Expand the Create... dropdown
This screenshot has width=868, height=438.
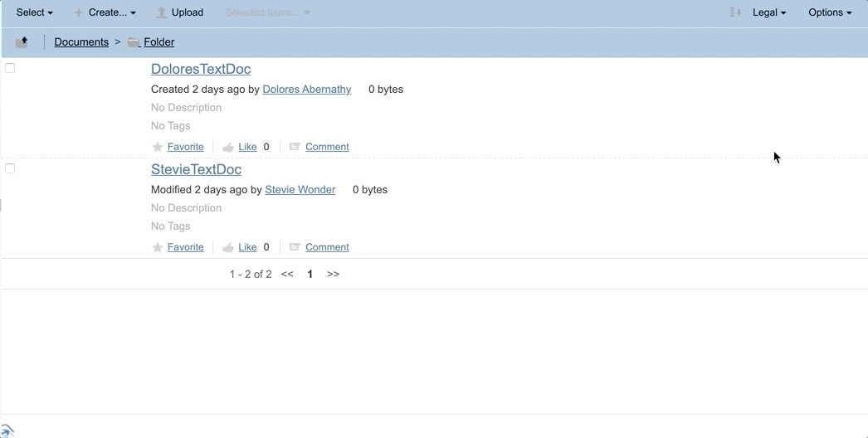point(105,12)
